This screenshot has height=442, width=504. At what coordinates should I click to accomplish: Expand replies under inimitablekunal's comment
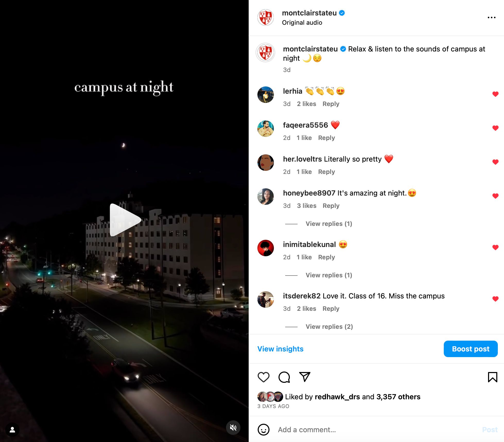click(329, 275)
